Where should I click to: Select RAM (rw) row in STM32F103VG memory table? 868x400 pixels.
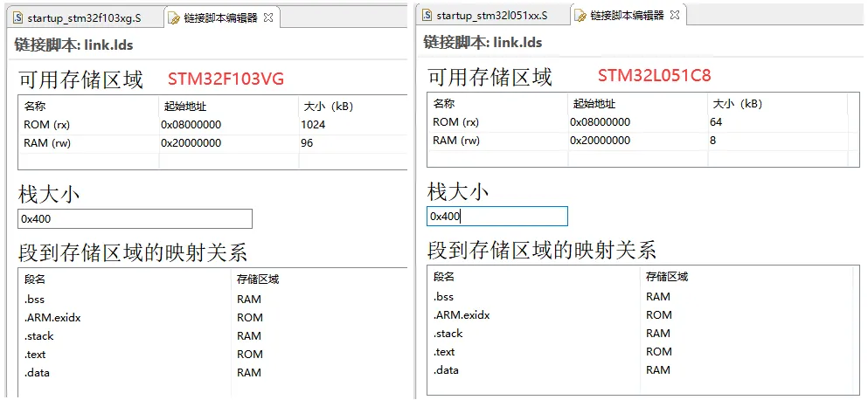[x=213, y=143]
